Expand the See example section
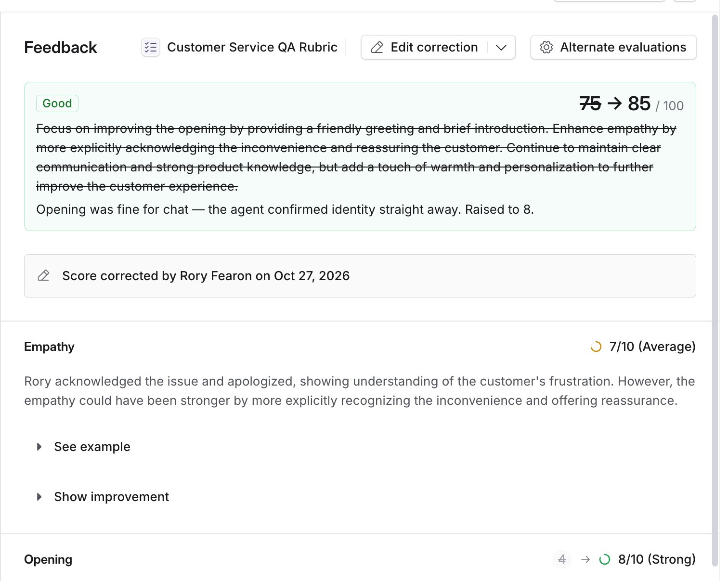This screenshot has width=728, height=581. (x=84, y=447)
